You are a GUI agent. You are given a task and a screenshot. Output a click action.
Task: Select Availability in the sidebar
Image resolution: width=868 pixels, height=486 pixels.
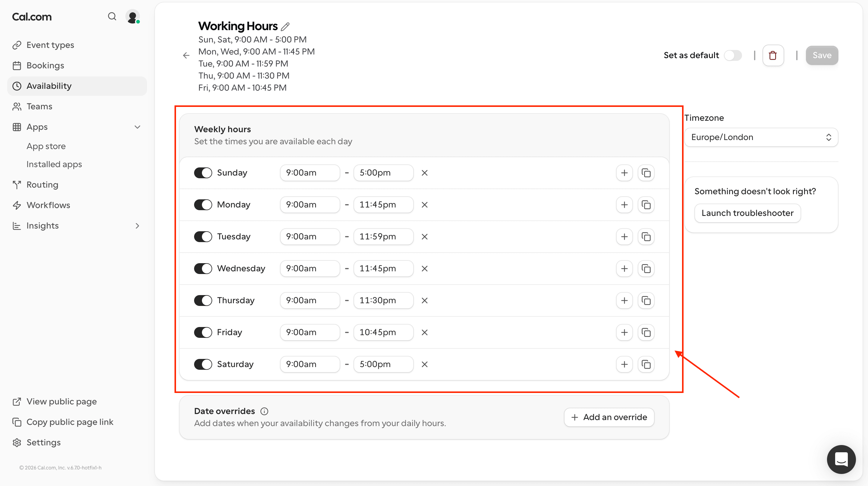[77, 86]
